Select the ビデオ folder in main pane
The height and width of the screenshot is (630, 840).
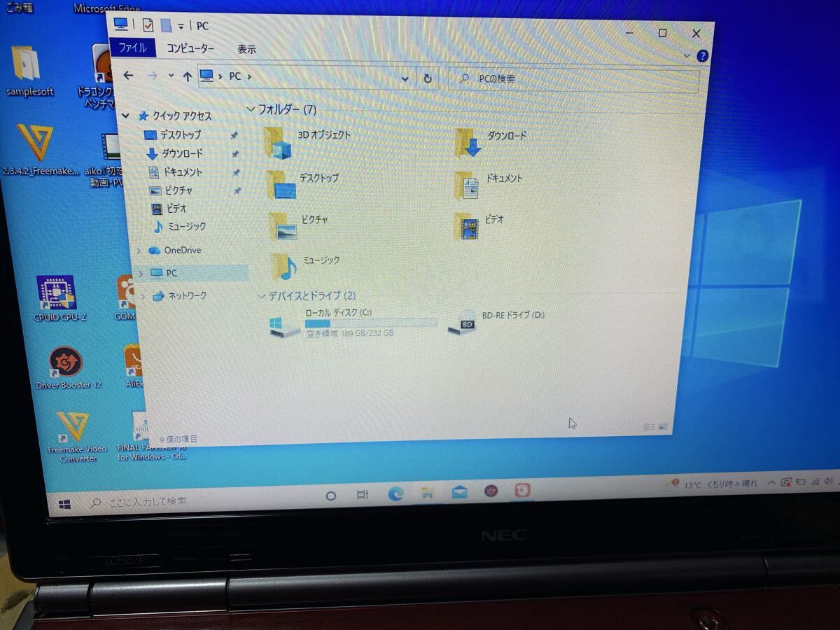click(479, 225)
